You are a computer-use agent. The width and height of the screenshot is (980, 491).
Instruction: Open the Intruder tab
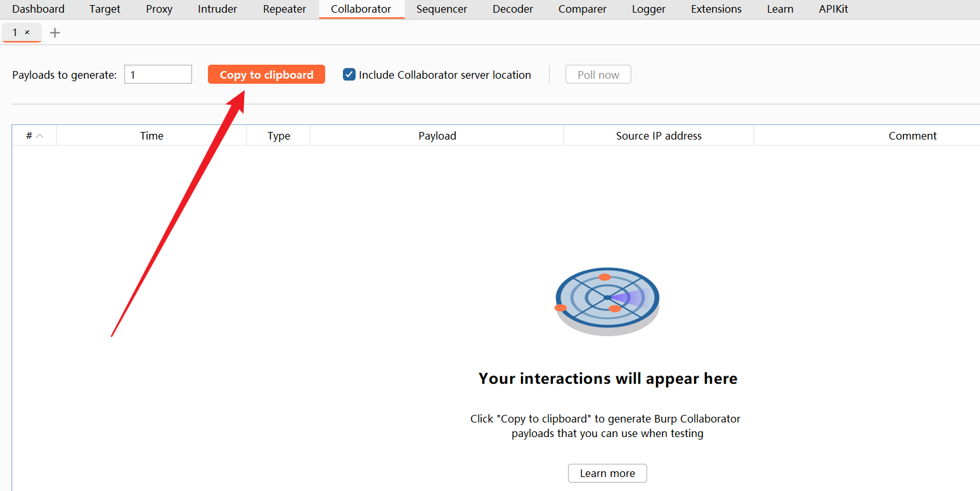click(x=217, y=9)
